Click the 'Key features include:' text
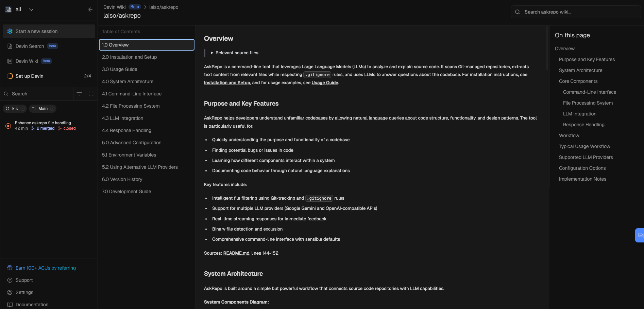The image size is (644, 309). click(225, 185)
